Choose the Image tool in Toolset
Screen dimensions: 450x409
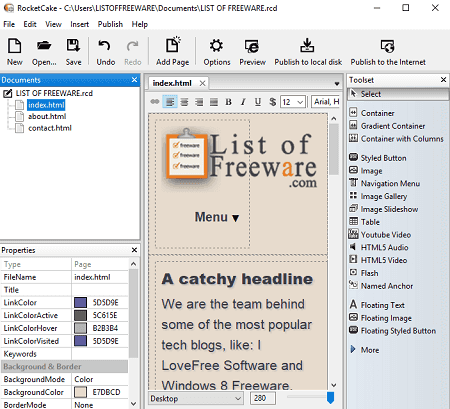[x=366, y=171]
